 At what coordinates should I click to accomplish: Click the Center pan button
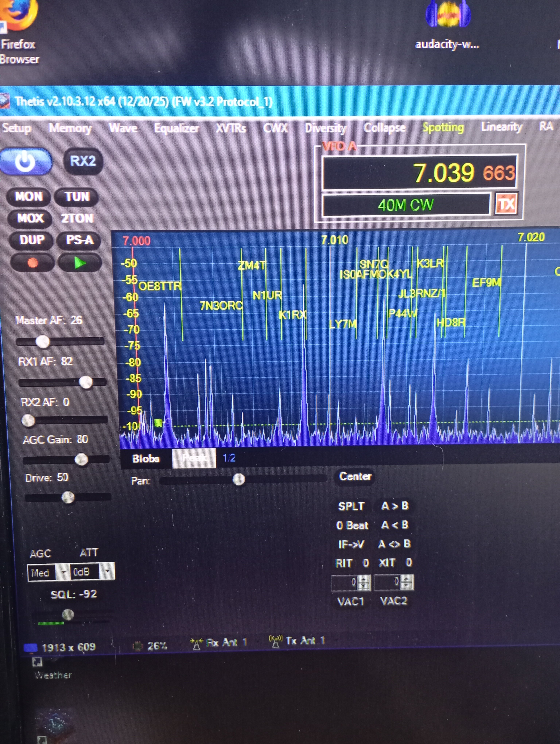tap(355, 476)
